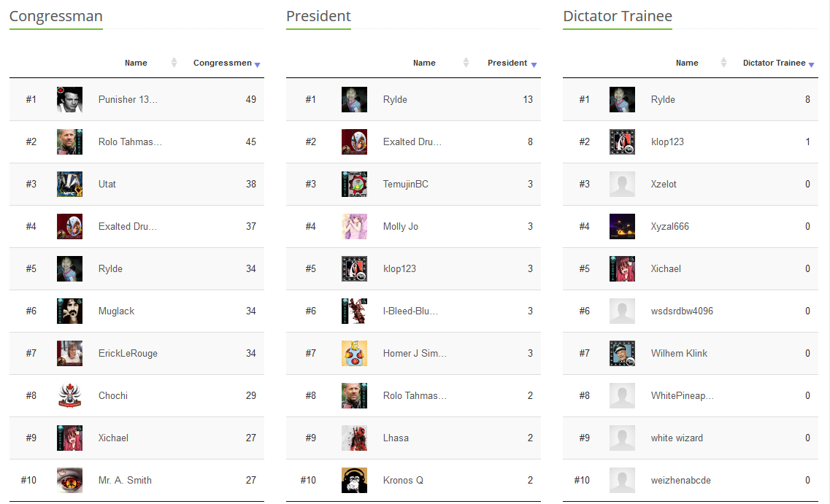Open klop123 profile in Dictator Trainee
Screen dimensions: 830x504
[x=667, y=141]
